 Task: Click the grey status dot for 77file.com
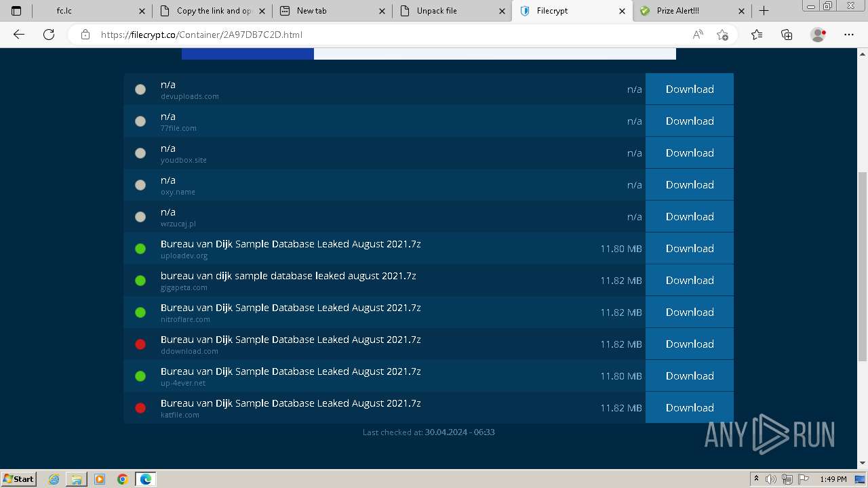click(140, 121)
